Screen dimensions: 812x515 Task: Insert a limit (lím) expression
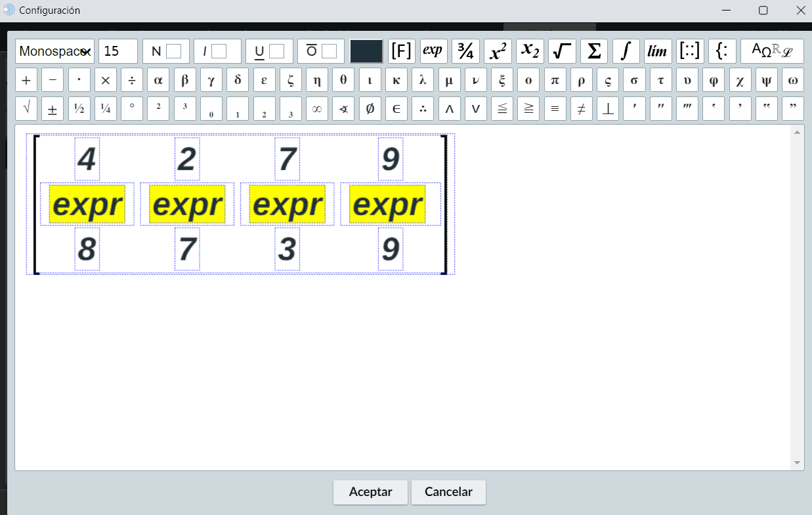pos(658,51)
